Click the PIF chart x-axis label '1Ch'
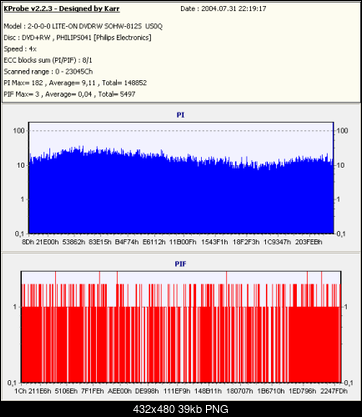Screen dimensions: 362x417 (x=20, y=391)
